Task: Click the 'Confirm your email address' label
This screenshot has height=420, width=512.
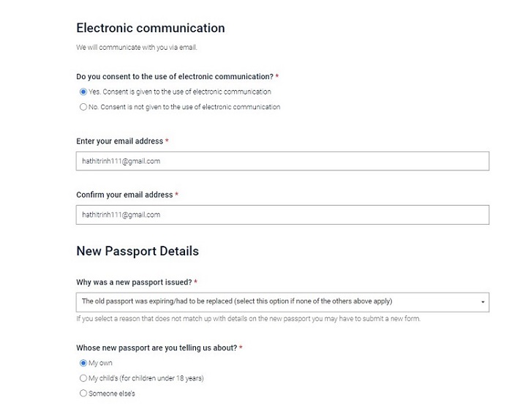Action: [124, 195]
